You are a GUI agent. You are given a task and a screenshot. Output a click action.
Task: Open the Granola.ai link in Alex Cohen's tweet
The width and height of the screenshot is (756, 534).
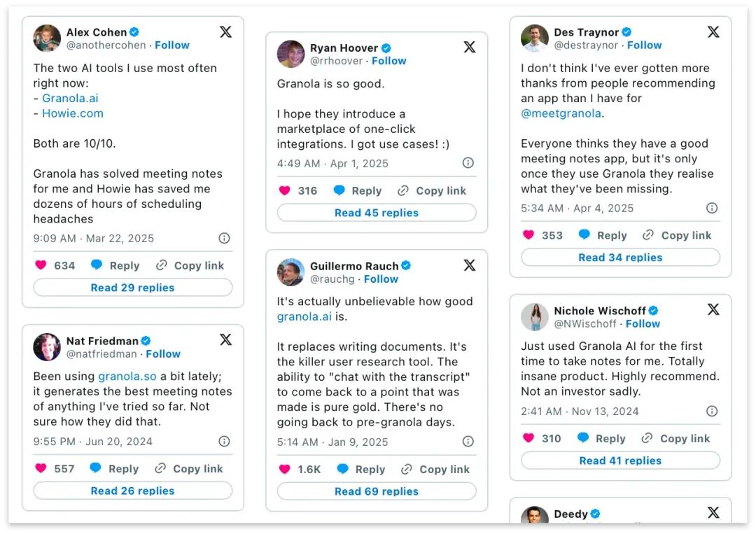coord(71,98)
